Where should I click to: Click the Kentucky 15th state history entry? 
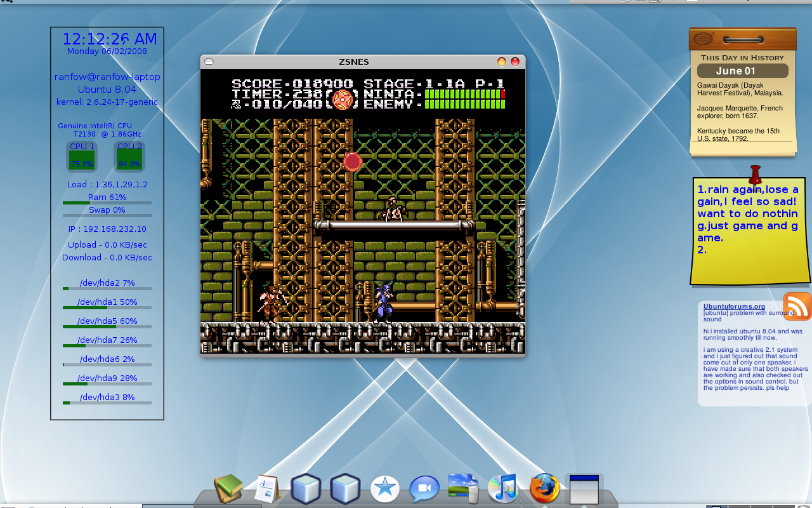pyautogui.click(x=738, y=135)
